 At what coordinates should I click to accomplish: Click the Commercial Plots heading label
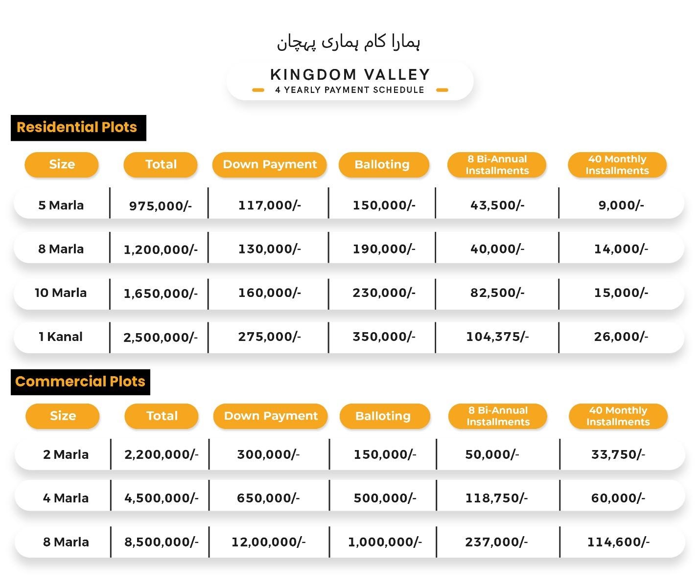[80, 382]
